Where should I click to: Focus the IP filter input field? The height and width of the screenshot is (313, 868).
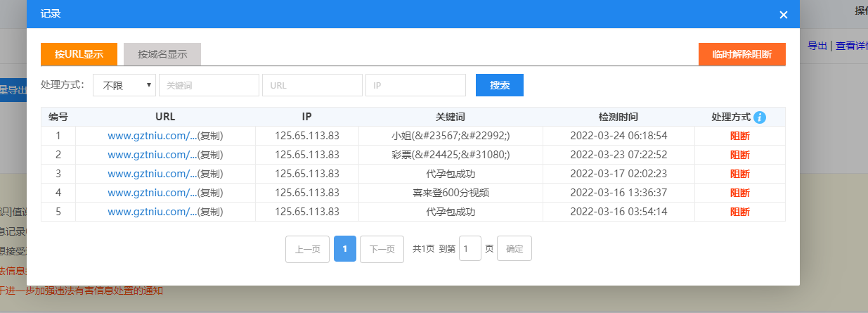click(x=415, y=85)
